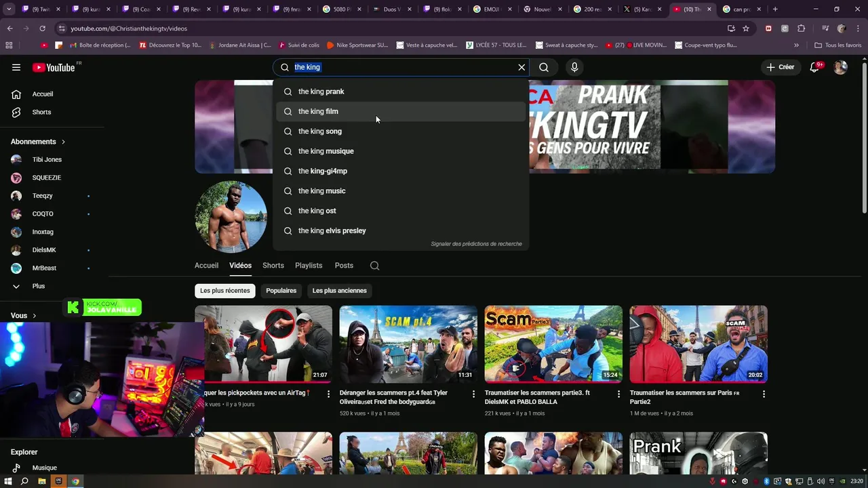Viewport: 868px width, 488px height.
Task: Open the YouTube hamburger guide menu
Action: coord(16,67)
